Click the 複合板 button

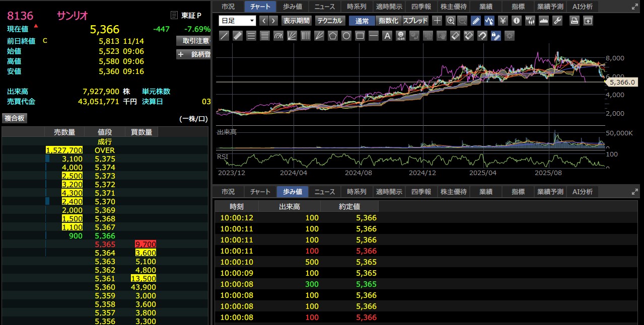click(15, 118)
